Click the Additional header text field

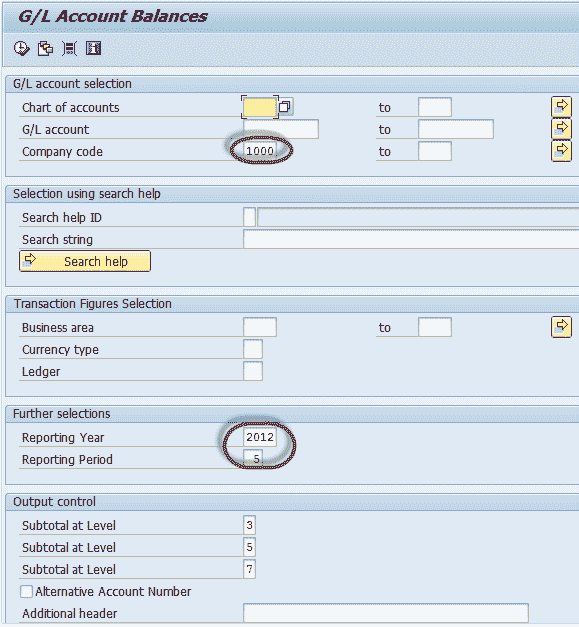(x=386, y=613)
